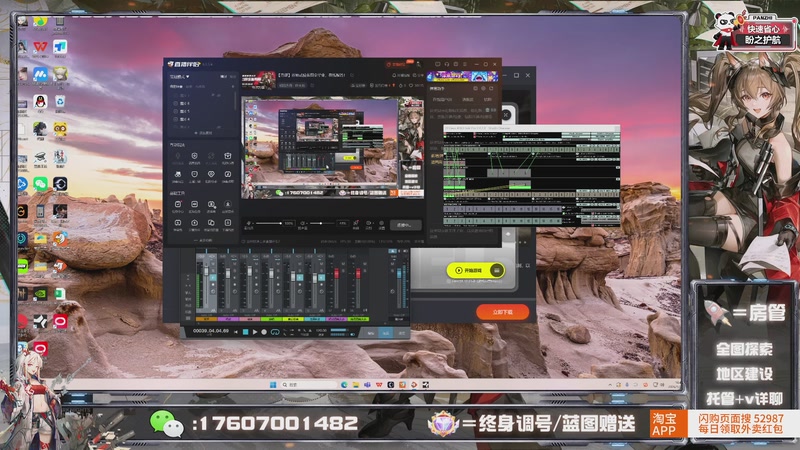
Task: Open the NVIDIA desktop shortcut
Action: [x=40, y=293]
